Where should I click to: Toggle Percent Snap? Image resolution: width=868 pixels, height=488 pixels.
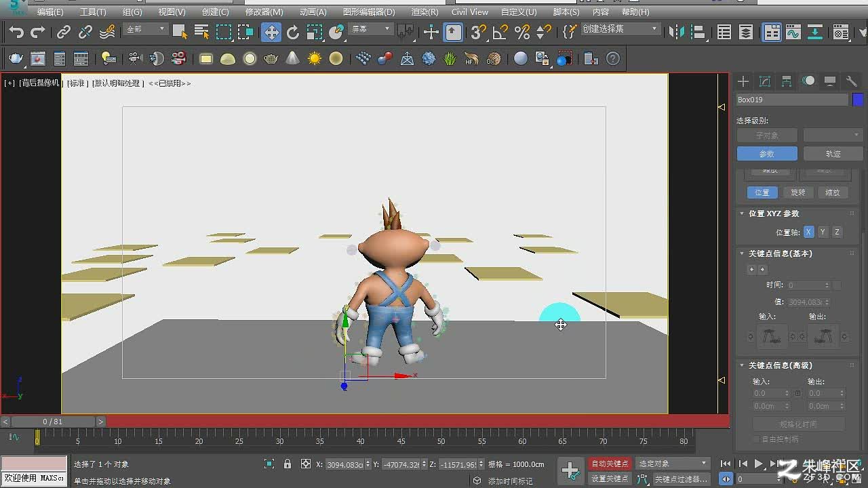pos(522,32)
